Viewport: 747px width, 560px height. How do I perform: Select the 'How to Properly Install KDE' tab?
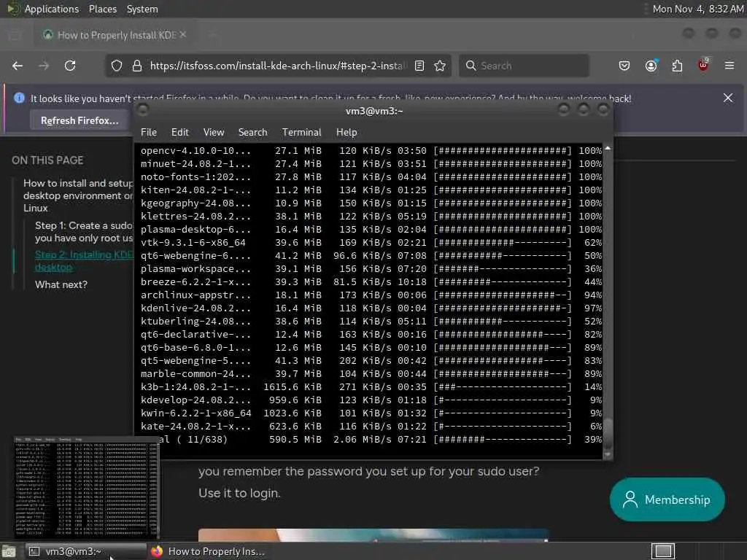(115, 35)
